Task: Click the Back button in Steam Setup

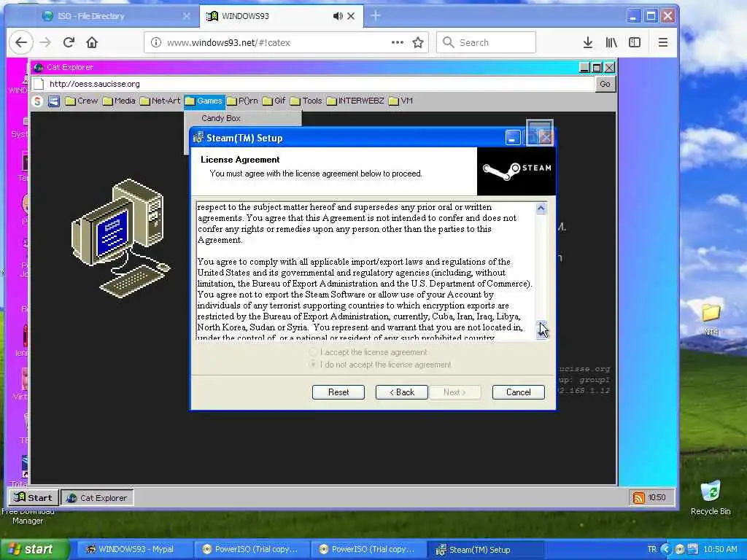Action: click(402, 392)
